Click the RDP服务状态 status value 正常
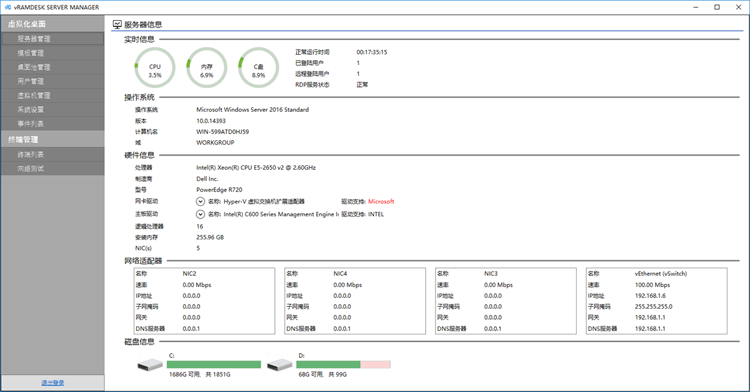Screen dimensions: 750x392 coord(362,85)
